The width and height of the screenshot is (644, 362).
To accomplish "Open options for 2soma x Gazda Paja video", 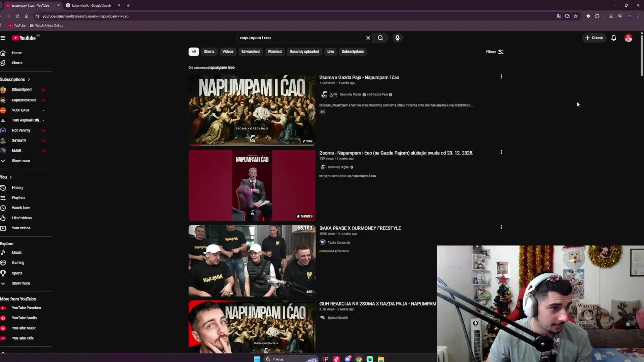I will 501,77.
